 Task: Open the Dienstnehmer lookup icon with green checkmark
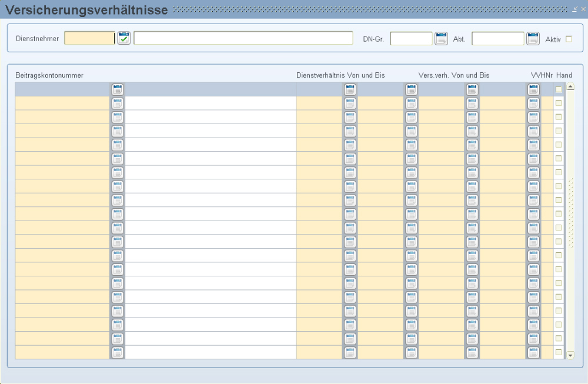coord(123,39)
